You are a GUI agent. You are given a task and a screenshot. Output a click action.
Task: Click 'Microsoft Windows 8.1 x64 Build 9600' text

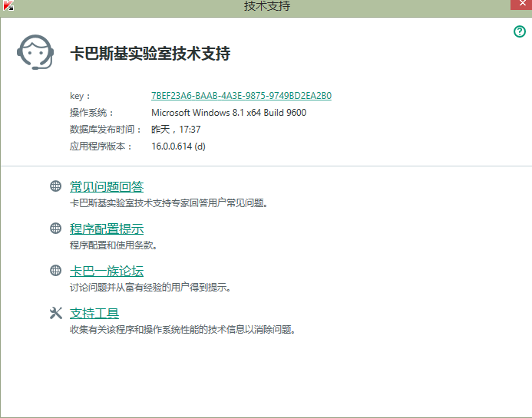pyautogui.click(x=229, y=113)
